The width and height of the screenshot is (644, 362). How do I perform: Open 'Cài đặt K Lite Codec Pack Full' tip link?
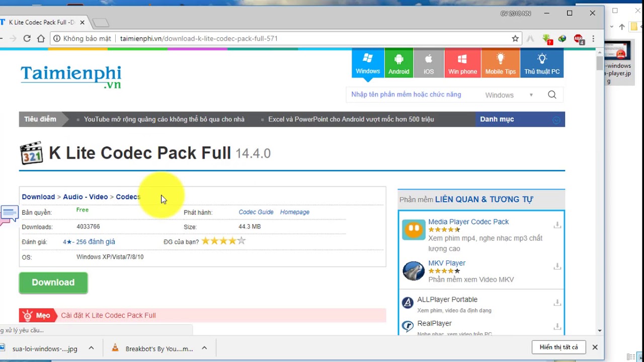tap(108, 315)
